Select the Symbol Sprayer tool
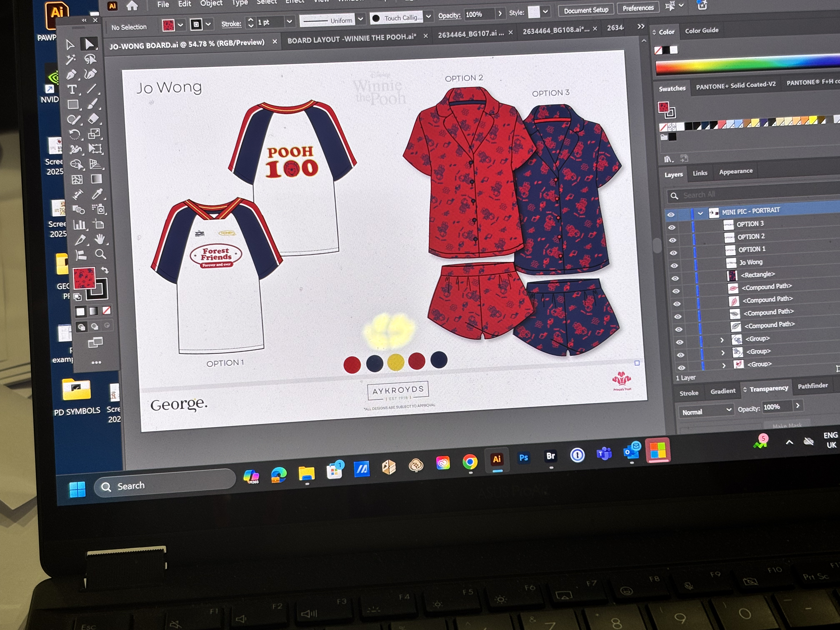The height and width of the screenshot is (630, 840). pos(98,209)
